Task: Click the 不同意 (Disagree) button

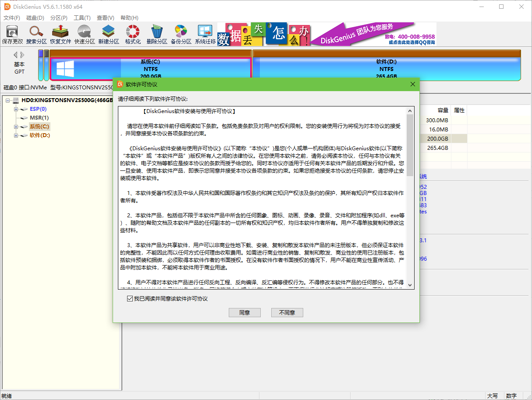Action: (x=287, y=312)
